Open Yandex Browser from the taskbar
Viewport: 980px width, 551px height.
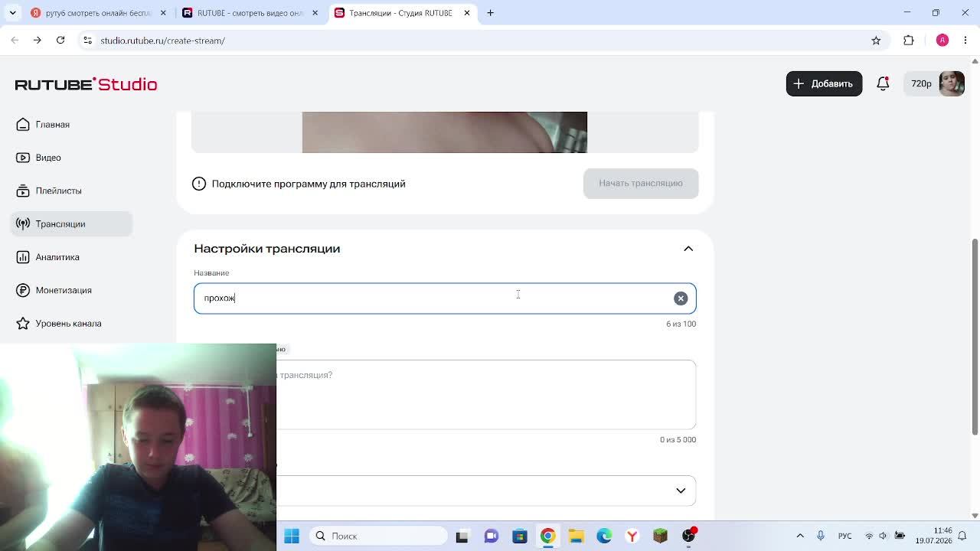[x=632, y=536]
